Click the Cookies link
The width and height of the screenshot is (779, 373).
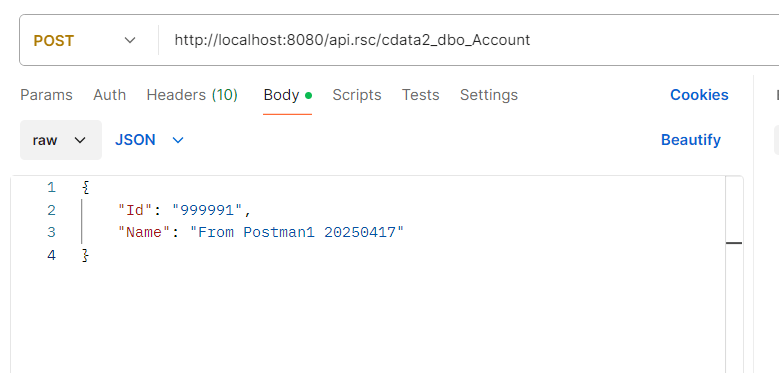tap(699, 95)
